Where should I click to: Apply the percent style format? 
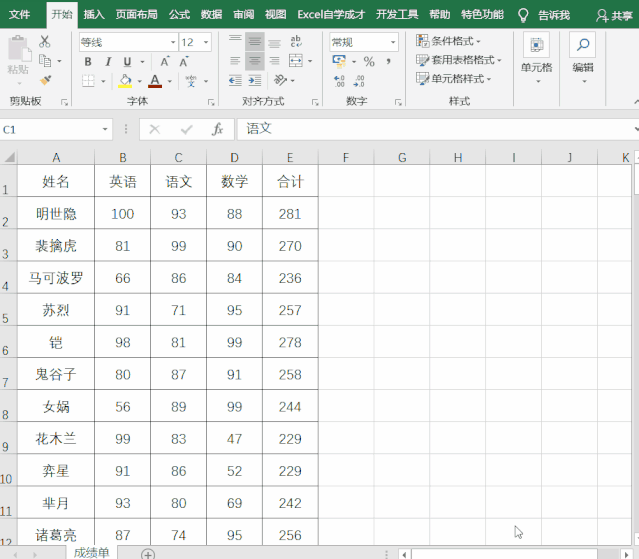coord(369,61)
